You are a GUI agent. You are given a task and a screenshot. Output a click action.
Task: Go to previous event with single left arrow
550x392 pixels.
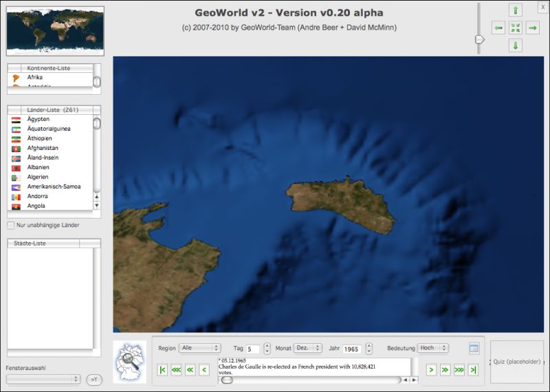pyautogui.click(x=204, y=369)
